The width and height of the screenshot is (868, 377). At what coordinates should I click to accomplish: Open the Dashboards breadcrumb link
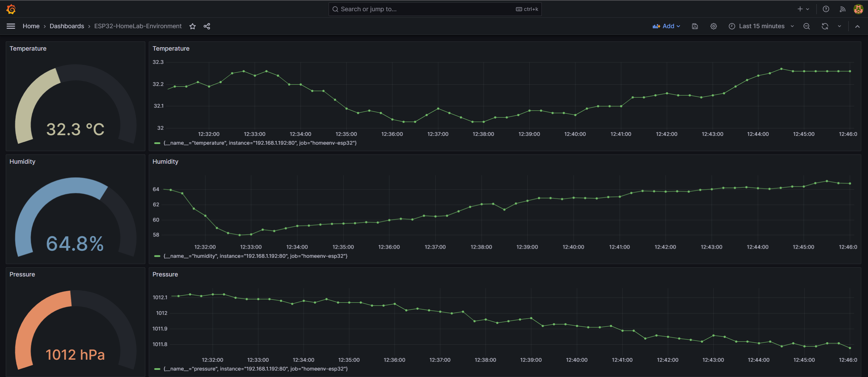(67, 26)
